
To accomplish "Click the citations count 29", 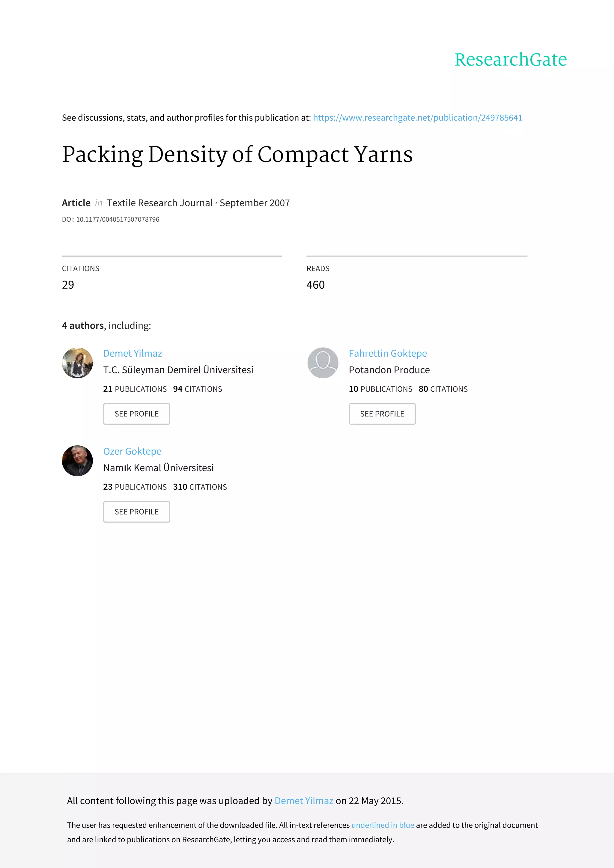I will click(x=68, y=285).
